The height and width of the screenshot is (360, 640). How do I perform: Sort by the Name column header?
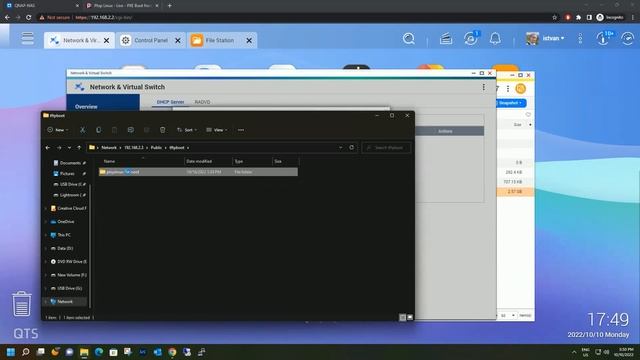click(142, 161)
